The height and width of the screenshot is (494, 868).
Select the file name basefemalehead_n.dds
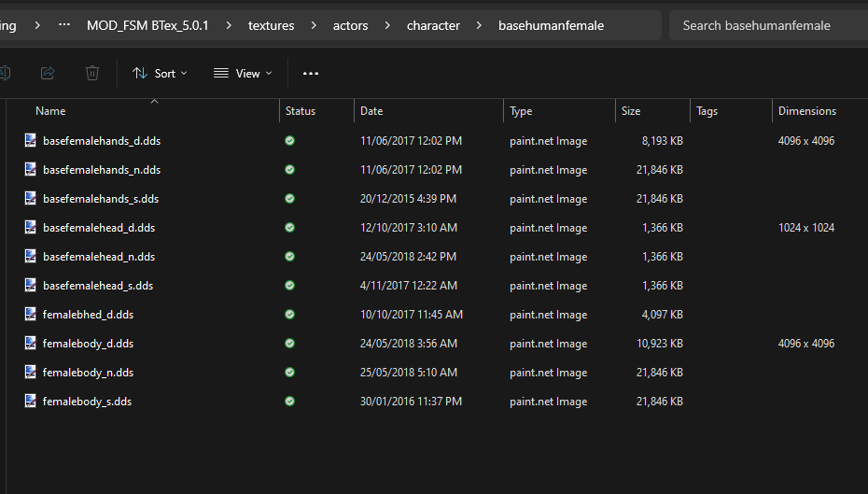click(99, 257)
